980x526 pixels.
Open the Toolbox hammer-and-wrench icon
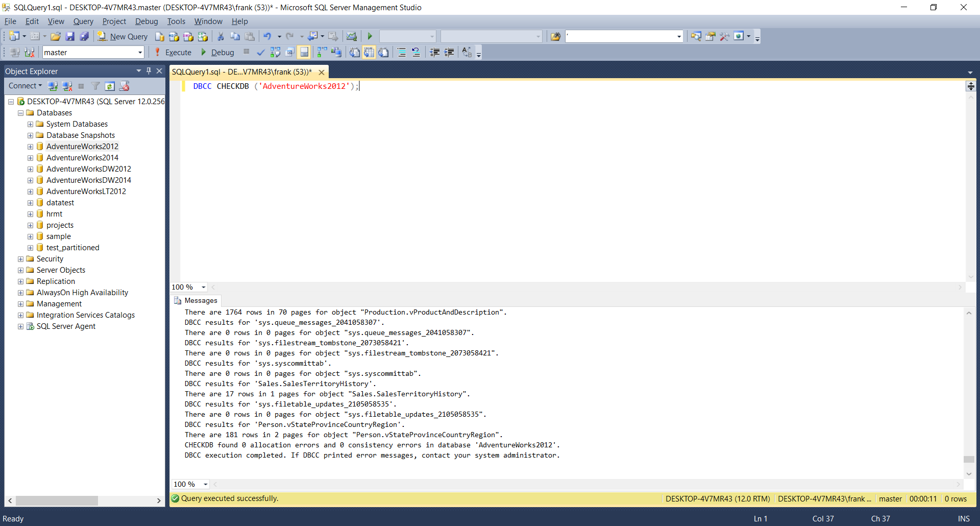point(724,36)
